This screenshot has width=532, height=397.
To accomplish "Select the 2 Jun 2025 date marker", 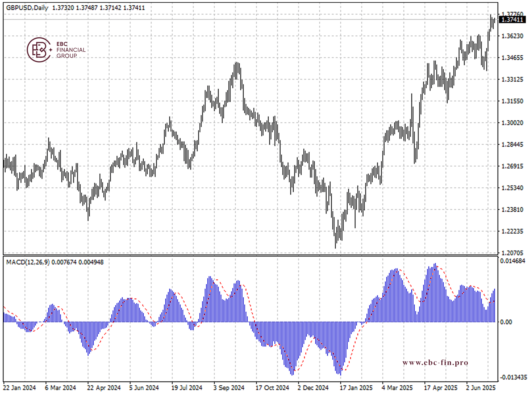I will click(x=481, y=388).
